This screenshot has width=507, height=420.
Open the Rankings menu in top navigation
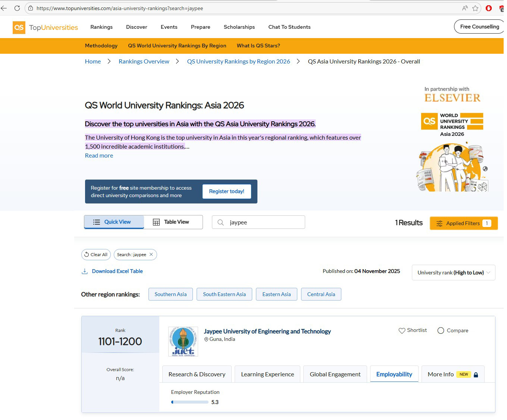tap(101, 27)
